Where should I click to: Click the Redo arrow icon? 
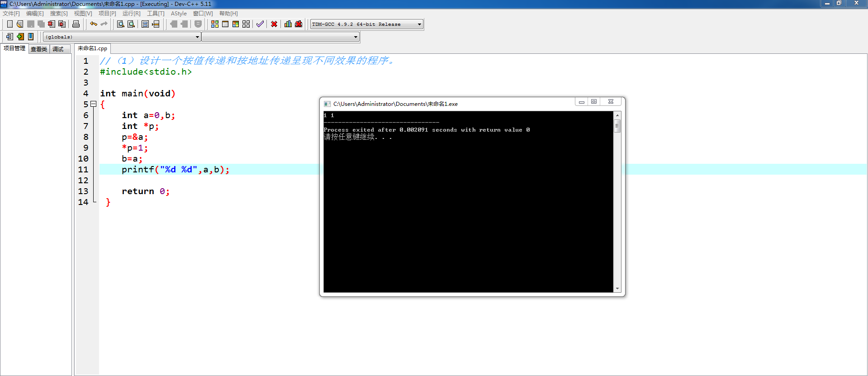click(104, 24)
